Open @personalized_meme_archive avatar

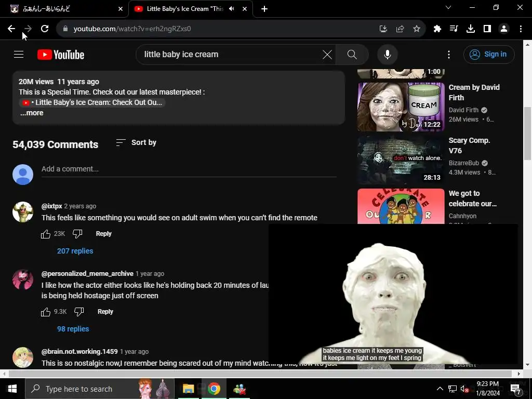[23, 280]
